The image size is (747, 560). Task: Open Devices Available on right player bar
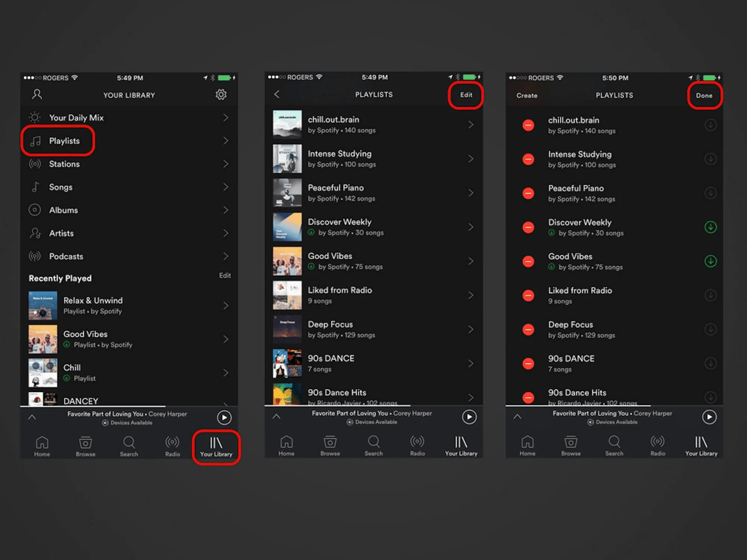coord(613,422)
